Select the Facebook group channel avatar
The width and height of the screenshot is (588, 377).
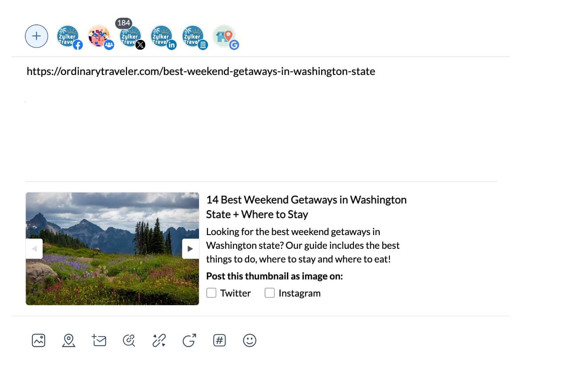coord(99,36)
